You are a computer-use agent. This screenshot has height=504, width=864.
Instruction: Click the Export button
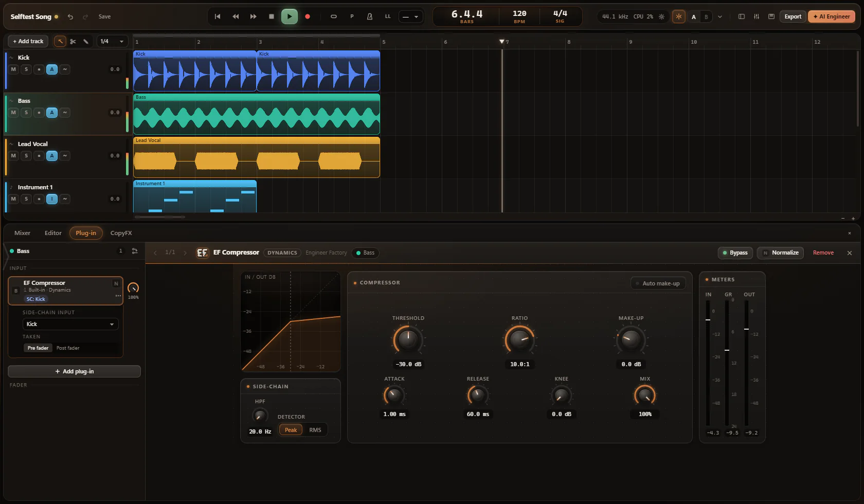click(x=793, y=16)
